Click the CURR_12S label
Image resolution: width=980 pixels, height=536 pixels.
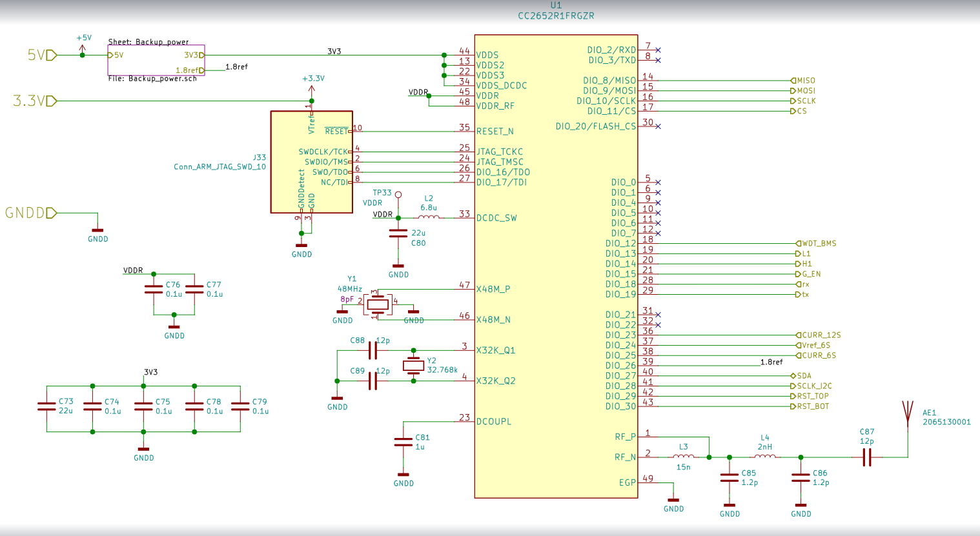(x=819, y=335)
